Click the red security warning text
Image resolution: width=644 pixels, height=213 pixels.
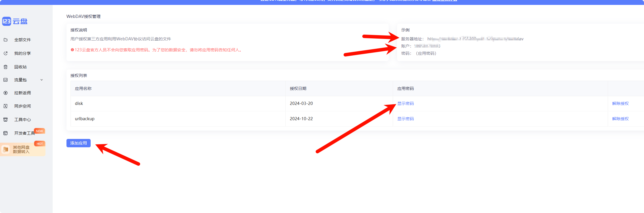tap(159, 50)
